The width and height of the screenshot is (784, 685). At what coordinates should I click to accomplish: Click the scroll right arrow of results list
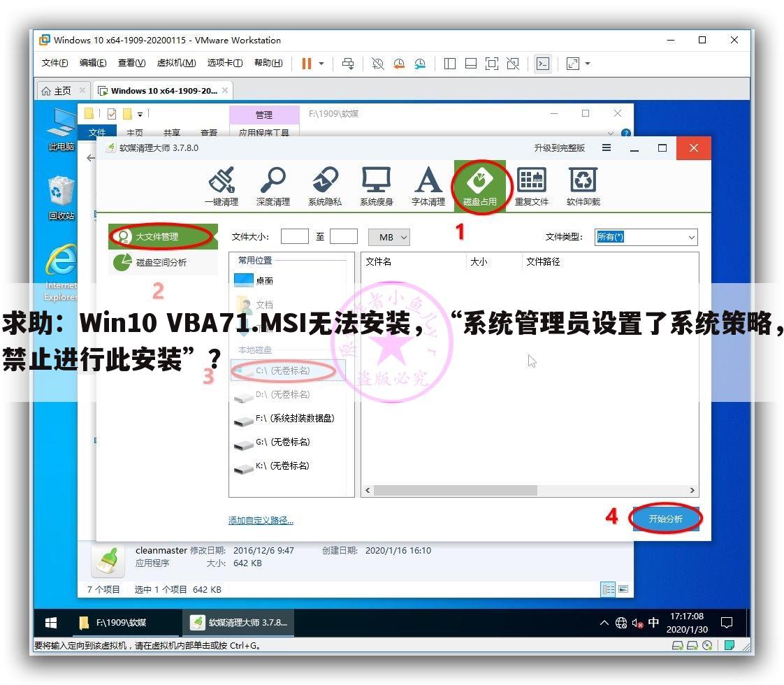pos(692,491)
